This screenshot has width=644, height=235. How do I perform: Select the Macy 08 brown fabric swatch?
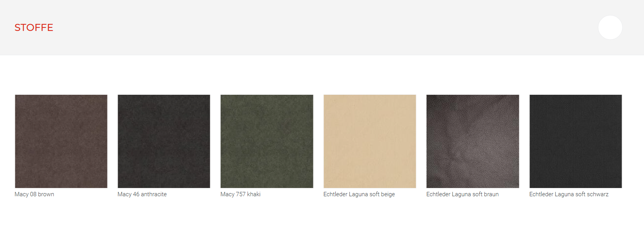pyautogui.click(x=61, y=141)
